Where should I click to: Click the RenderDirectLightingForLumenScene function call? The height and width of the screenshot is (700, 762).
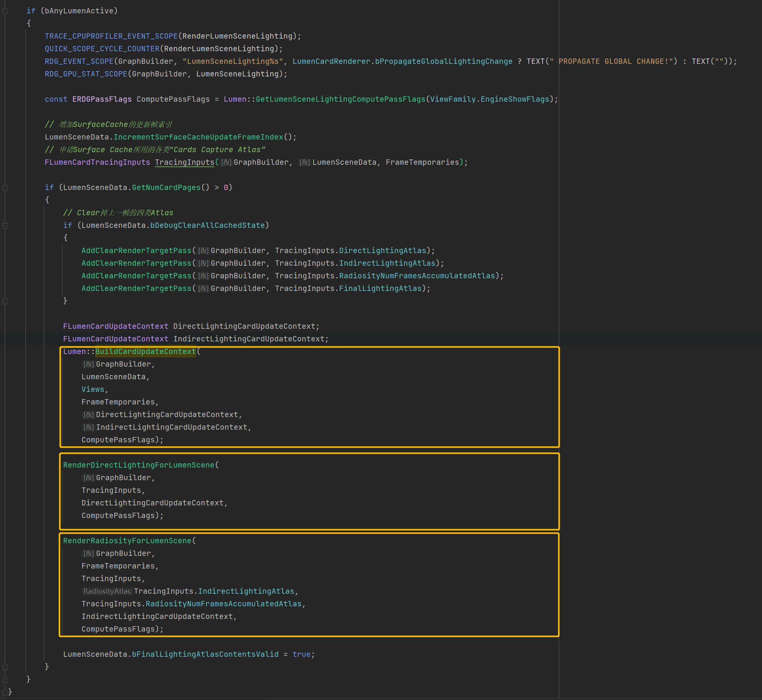point(138,465)
